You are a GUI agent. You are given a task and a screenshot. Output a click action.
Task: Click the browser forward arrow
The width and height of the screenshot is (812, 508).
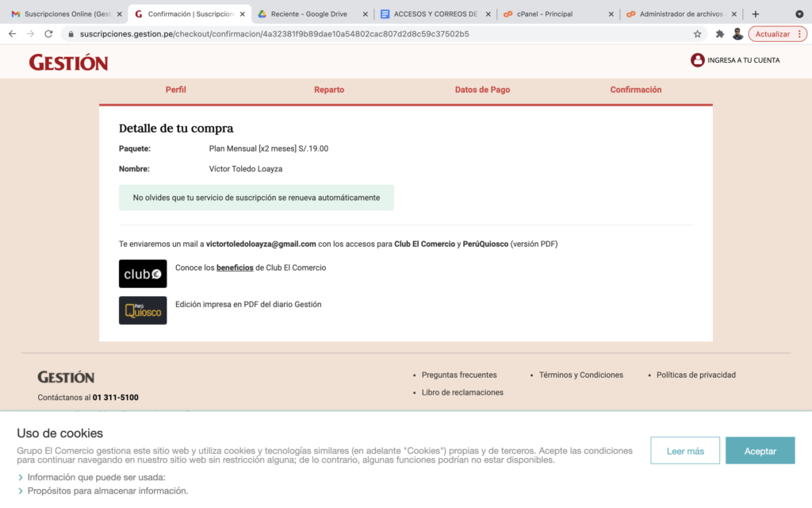click(x=31, y=33)
